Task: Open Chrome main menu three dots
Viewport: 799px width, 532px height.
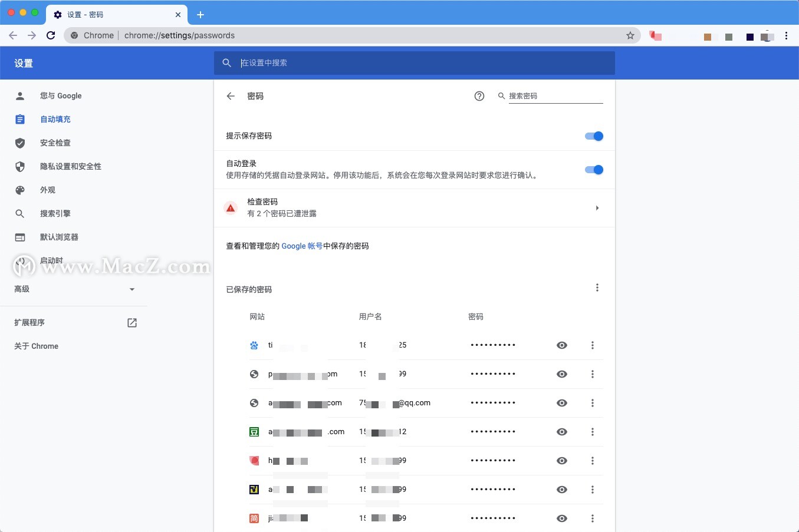Action: pos(786,35)
